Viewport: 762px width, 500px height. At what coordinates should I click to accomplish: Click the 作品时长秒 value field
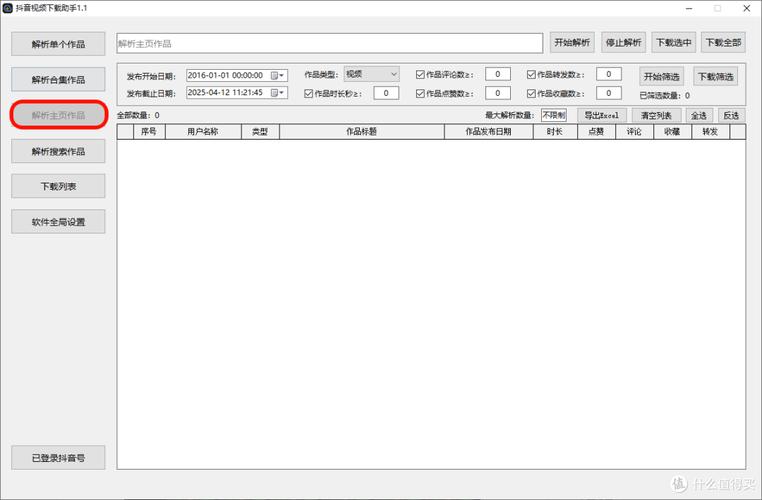pos(386,93)
